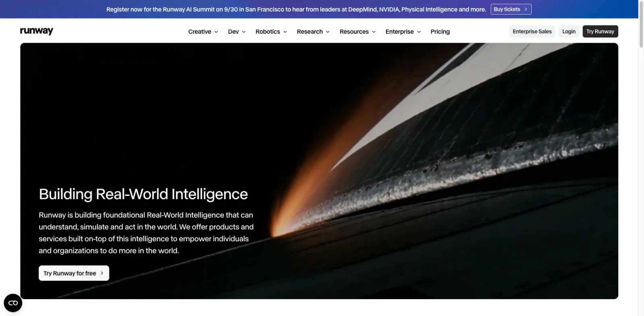Open the Research nav menu
The height and width of the screenshot is (316, 644).
313,32
